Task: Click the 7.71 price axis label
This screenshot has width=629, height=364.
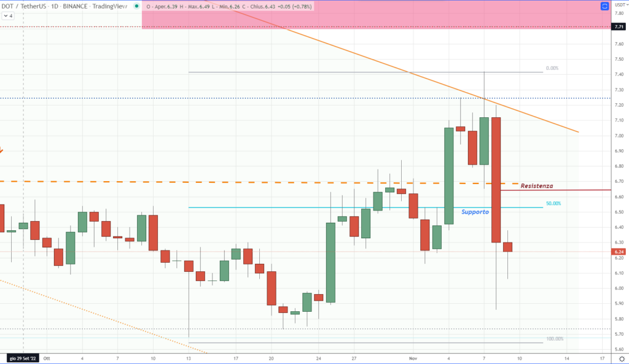Action: [620, 28]
